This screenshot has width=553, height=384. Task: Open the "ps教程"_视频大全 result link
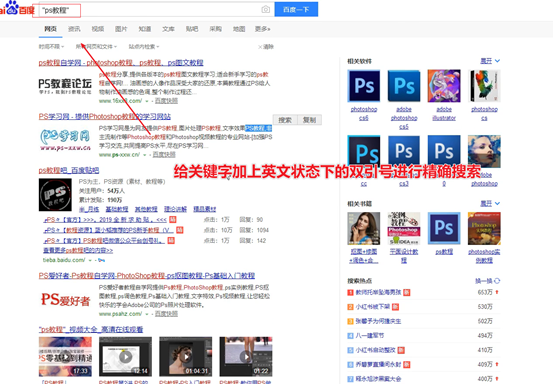coord(91,329)
